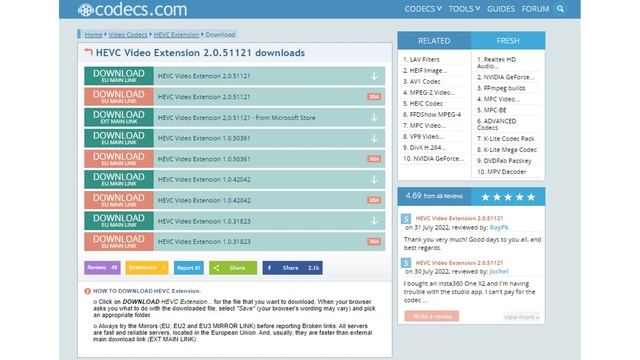The image size is (640, 360).
Task: Open DVDFab Passkey fresh link
Action: point(507,161)
